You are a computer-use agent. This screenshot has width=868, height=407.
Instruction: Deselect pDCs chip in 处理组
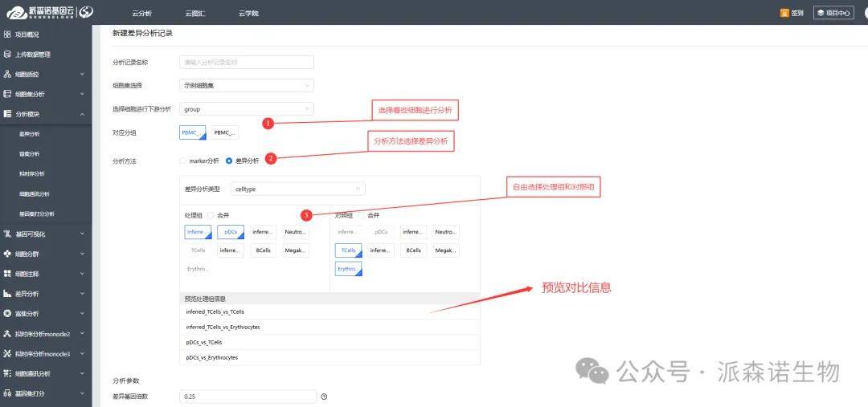[231, 232]
